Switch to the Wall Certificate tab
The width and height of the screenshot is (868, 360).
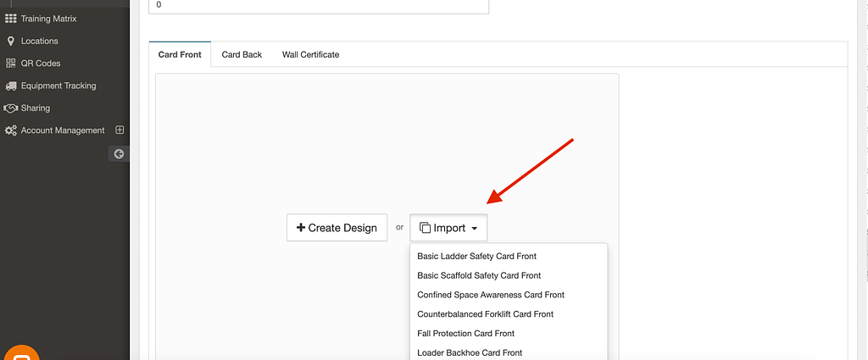click(310, 55)
